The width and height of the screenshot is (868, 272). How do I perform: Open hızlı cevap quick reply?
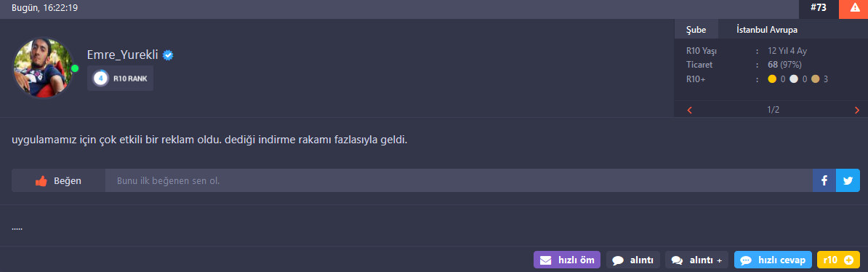[773, 260]
